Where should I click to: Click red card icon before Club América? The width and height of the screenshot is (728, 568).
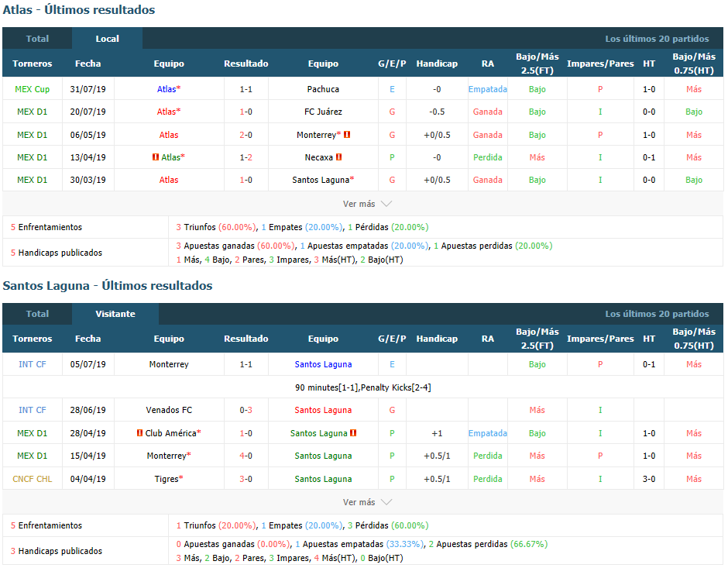click(x=139, y=433)
